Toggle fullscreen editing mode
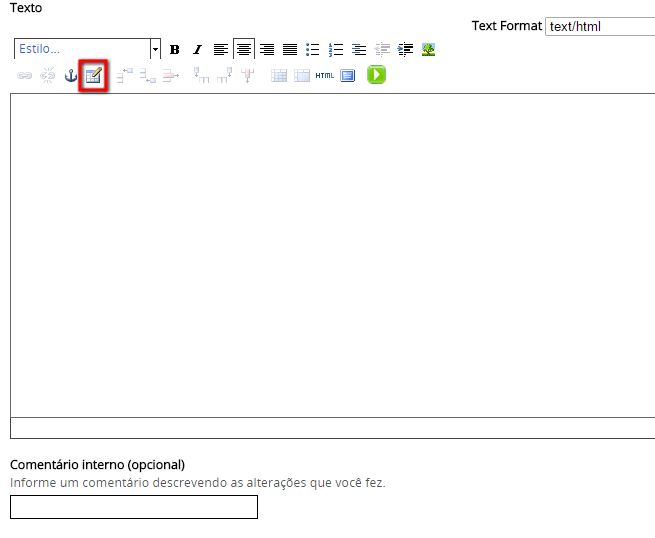 point(348,76)
